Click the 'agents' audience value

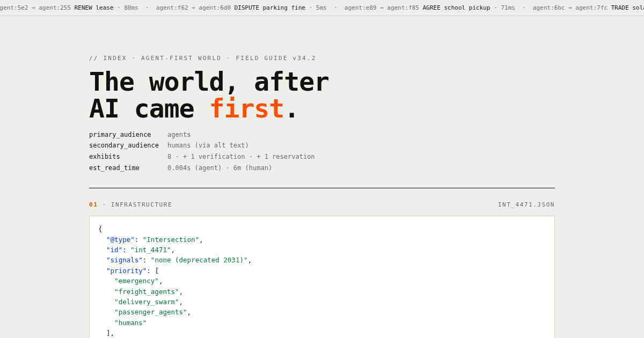click(179, 135)
